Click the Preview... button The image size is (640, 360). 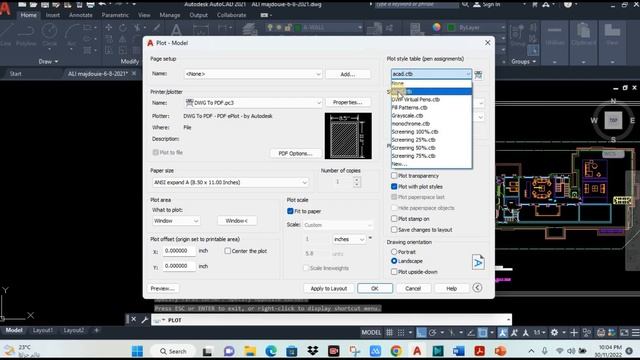(162, 288)
